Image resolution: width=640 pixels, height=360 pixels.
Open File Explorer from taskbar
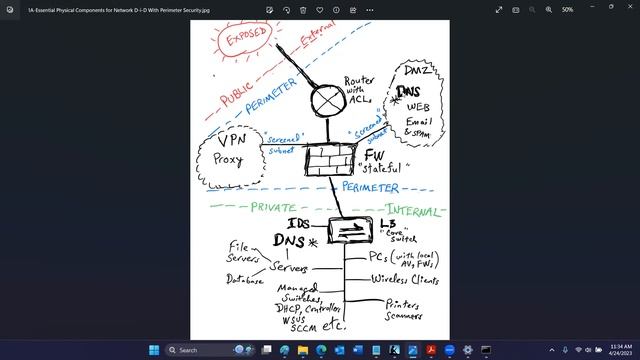point(303,350)
